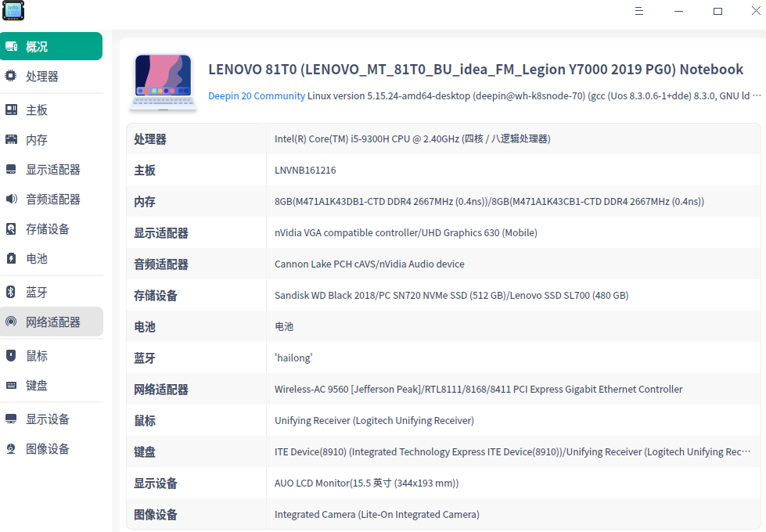
Task: Select 蓝牙 sidebar label
Action: [x=37, y=292]
